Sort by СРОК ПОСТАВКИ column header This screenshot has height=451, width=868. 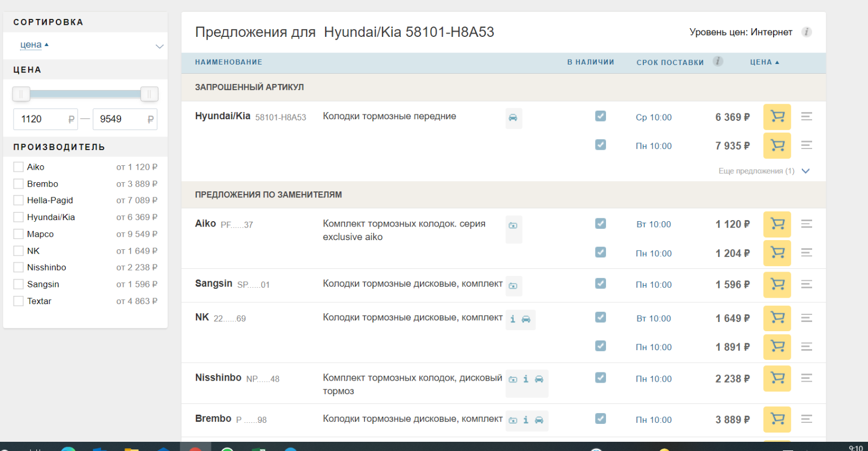tap(670, 62)
